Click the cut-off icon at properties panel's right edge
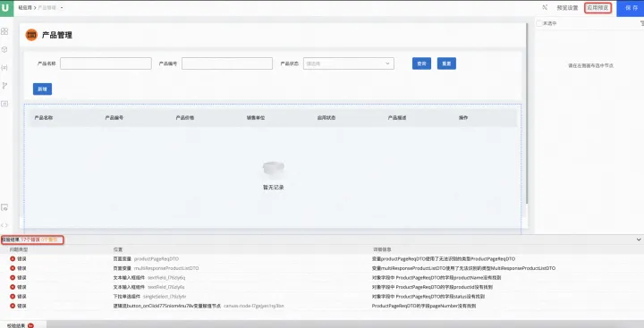Image resolution: width=644 pixels, height=328 pixels. [x=642, y=24]
